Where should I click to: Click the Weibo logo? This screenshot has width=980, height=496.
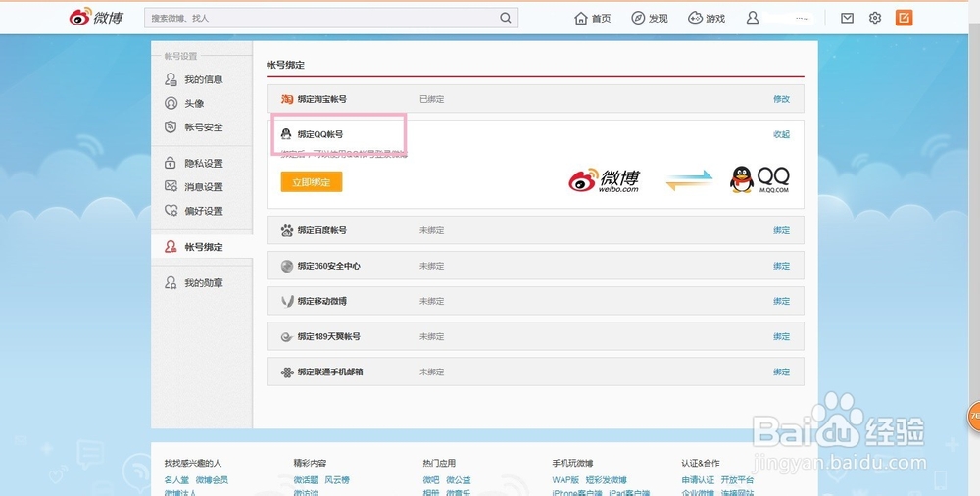(x=96, y=18)
